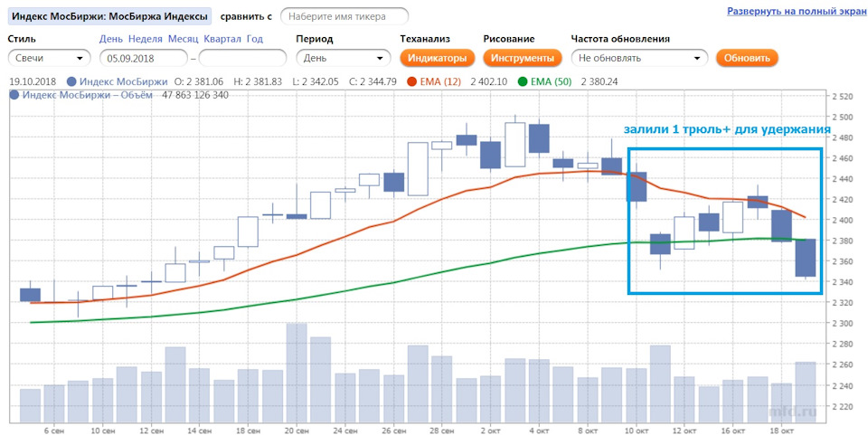Click the '18 окт' date axis label
The width and height of the screenshot is (868, 435).
click(x=780, y=430)
